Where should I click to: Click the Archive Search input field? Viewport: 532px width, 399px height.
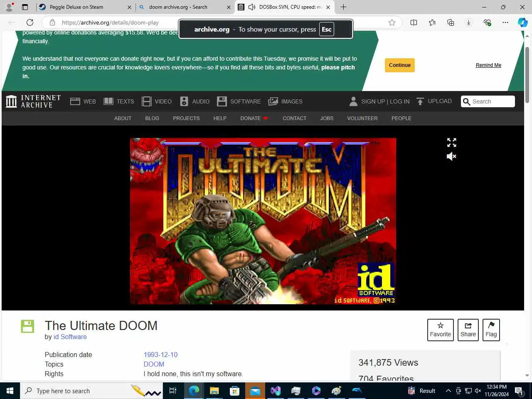(x=488, y=101)
